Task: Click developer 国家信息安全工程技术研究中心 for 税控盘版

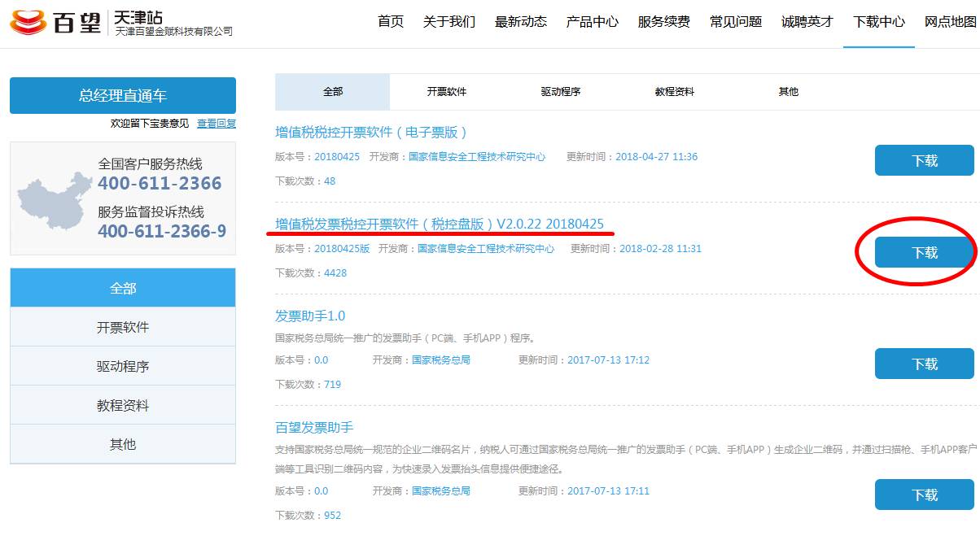Action: click(x=486, y=249)
